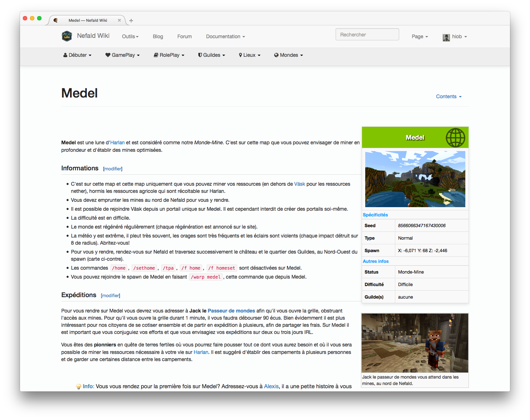Expand the Contents table dropdown
This screenshot has height=420, width=530.
point(449,96)
